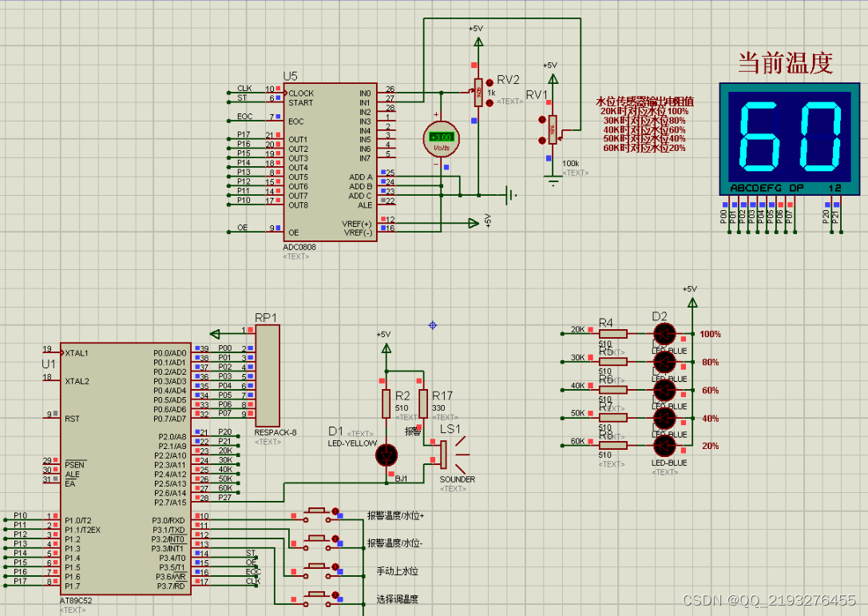Select the blue LED marked 60%
868x616 pixels.
tap(665, 390)
